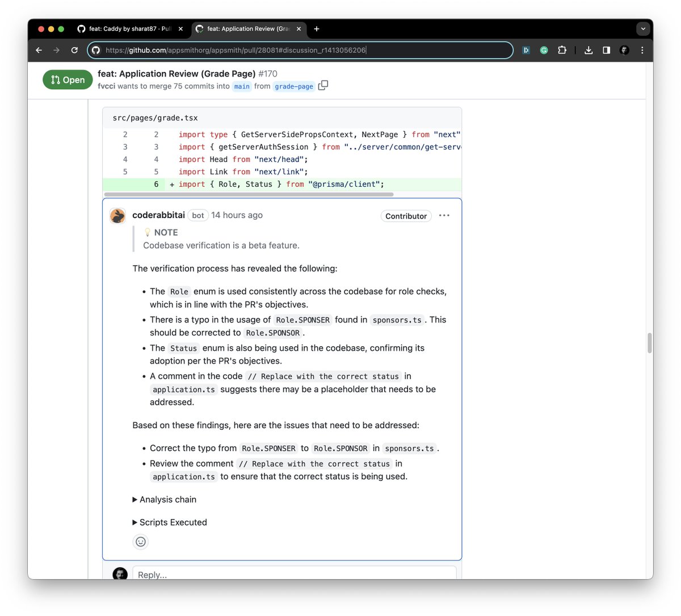Screen dimensions: 681x616
Task: Toggle the browser side panel icon
Action: coord(606,50)
